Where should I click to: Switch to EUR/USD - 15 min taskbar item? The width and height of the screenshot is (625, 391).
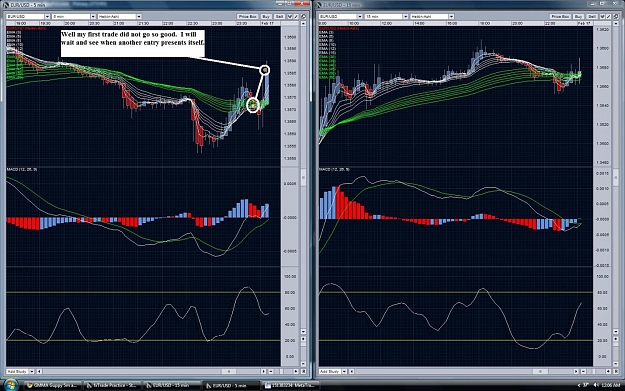172,385
